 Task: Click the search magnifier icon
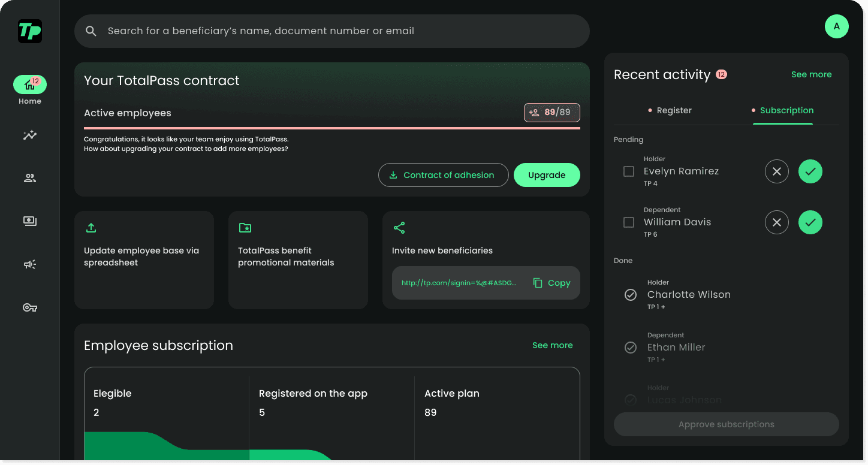click(91, 31)
